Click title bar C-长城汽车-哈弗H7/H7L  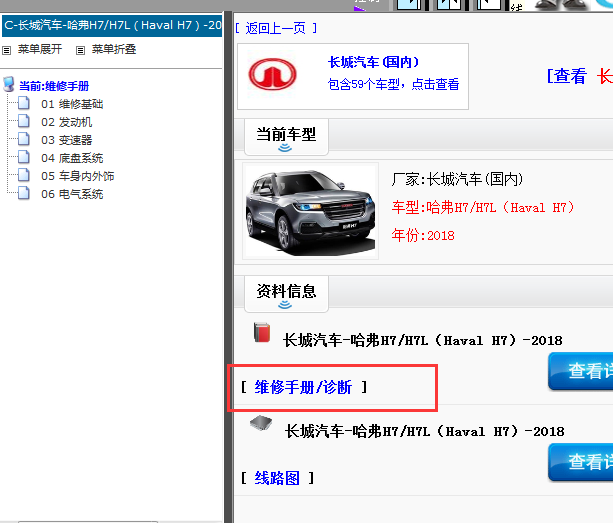[x=112, y=26]
